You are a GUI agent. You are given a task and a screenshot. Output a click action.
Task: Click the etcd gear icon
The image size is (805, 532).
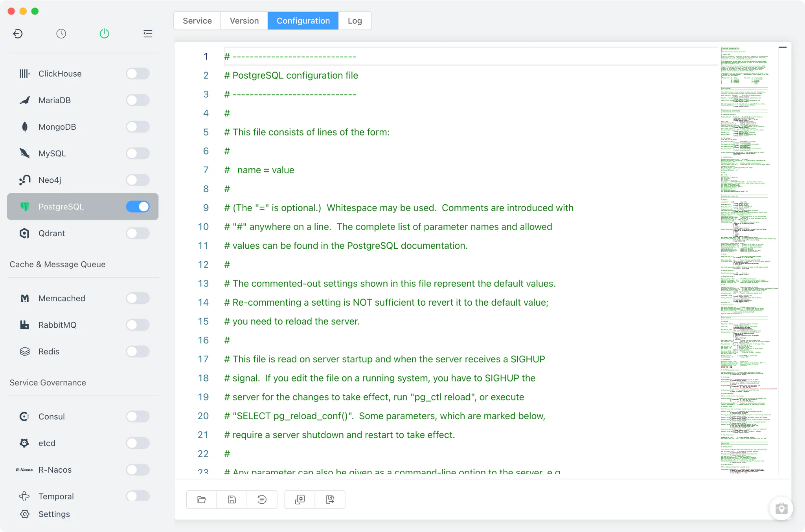click(24, 443)
